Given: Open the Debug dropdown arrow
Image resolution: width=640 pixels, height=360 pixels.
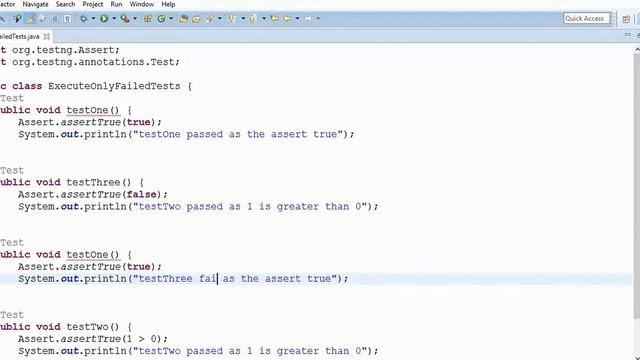Looking at the screenshot, I should coord(93,18).
